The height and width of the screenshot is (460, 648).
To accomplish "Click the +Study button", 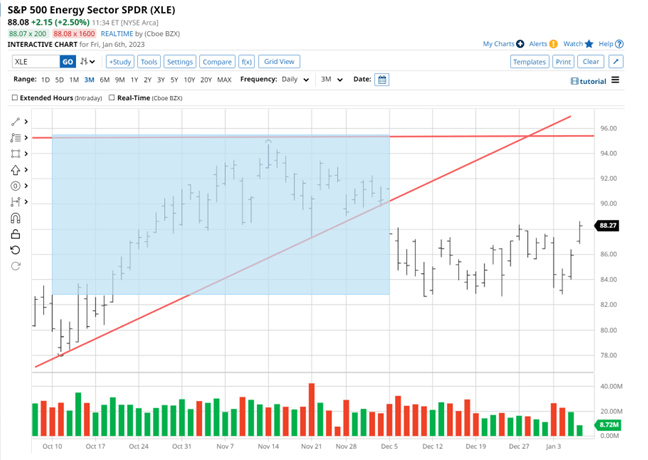I will click(119, 62).
